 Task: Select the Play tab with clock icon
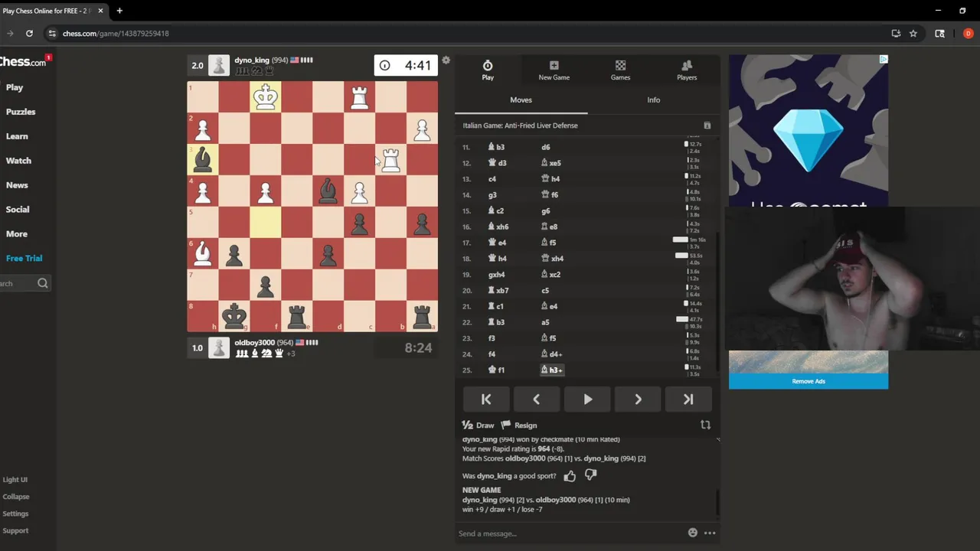tap(488, 70)
